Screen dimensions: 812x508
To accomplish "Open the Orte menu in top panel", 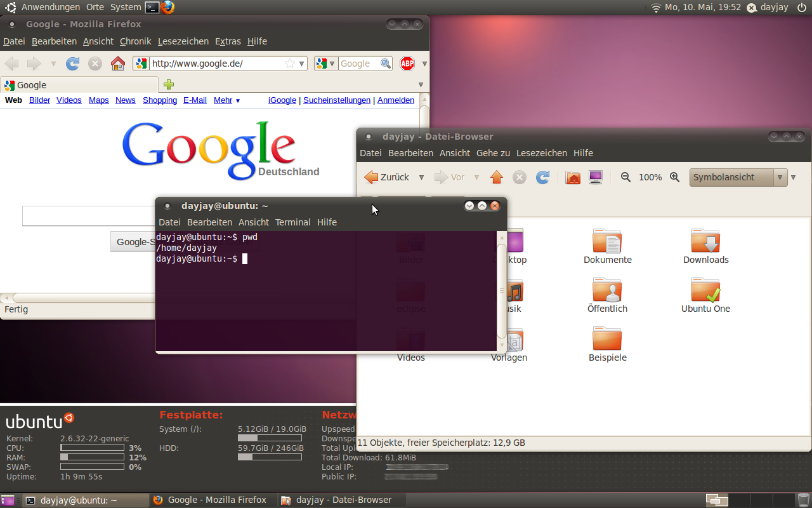I will coord(95,7).
